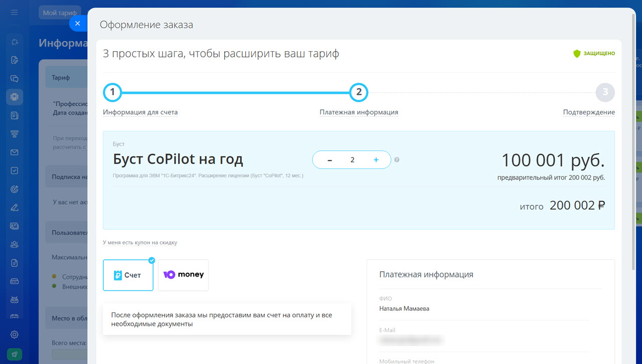
Task: Open the people group icon in sidebar
Action: click(x=15, y=244)
